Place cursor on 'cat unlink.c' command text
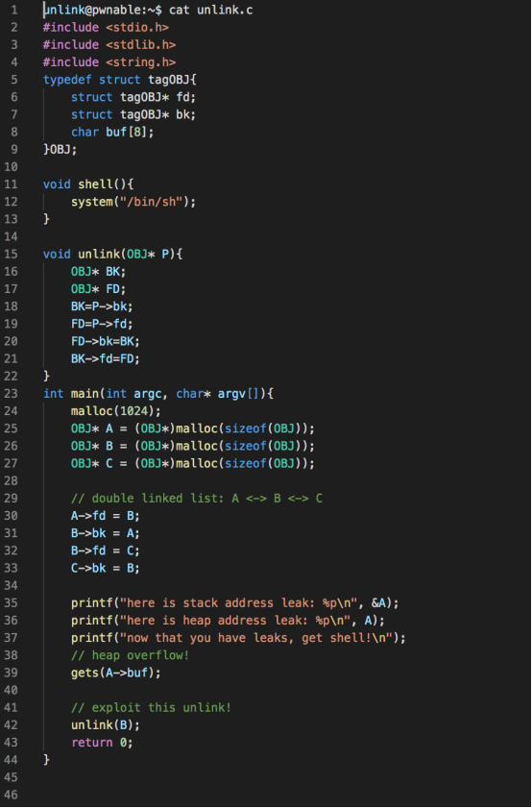 (210, 11)
